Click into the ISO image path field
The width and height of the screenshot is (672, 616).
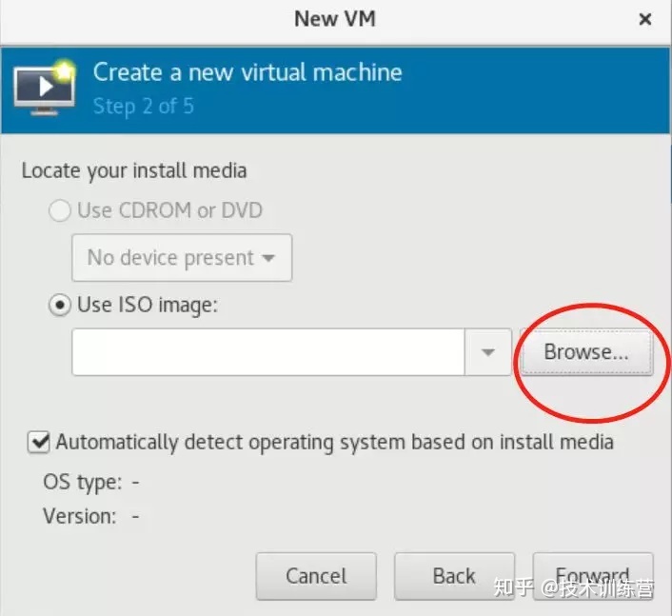point(268,352)
